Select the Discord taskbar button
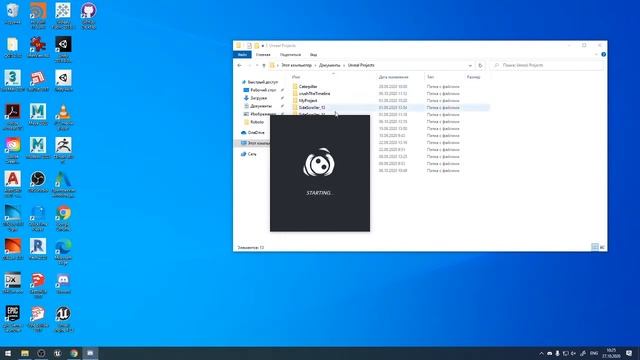The height and width of the screenshot is (360, 640). [x=90, y=353]
